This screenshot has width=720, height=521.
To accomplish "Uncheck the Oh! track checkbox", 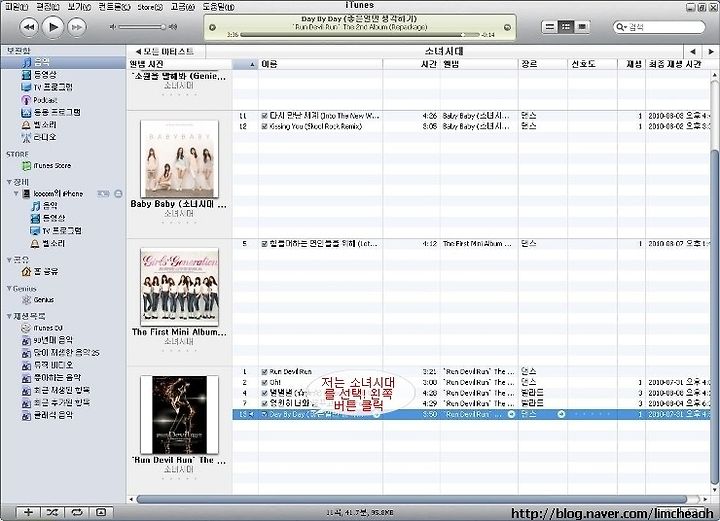I will coord(264,382).
